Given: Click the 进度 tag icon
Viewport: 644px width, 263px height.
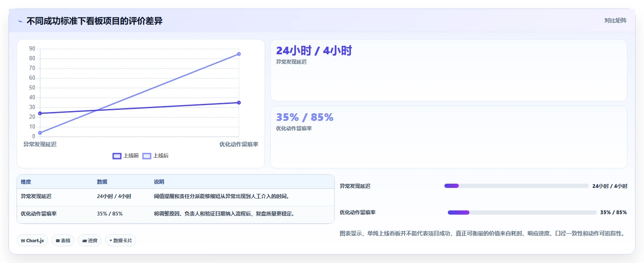Looking at the screenshot, I should [x=85, y=241].
